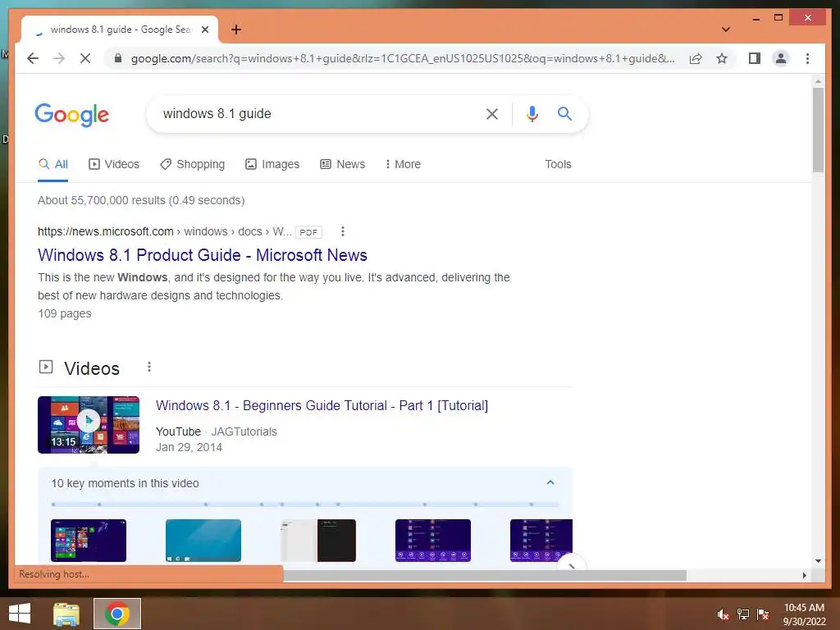Play the Beginners Guide video thumbnail

tap(89, 425)
